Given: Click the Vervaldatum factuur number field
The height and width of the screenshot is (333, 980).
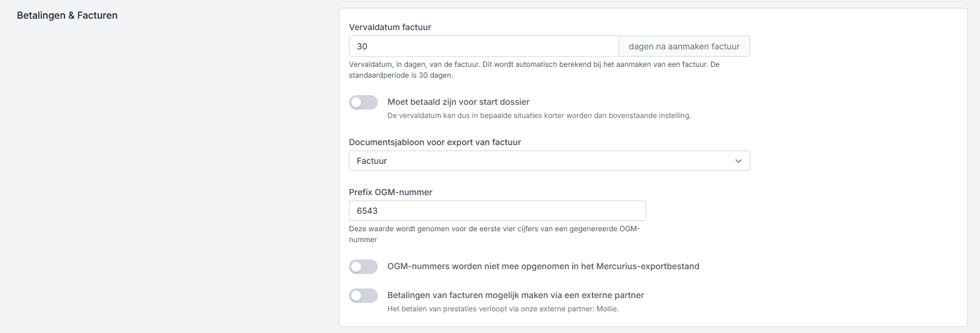Looking at the screenshot, I should [484, 46].
